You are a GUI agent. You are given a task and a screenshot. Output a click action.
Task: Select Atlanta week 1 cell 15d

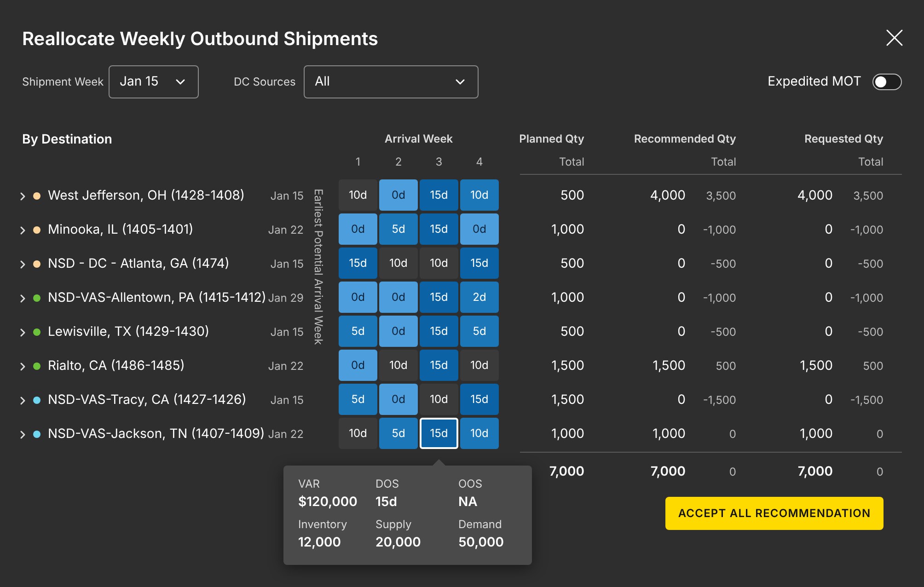tap(358, 263)
